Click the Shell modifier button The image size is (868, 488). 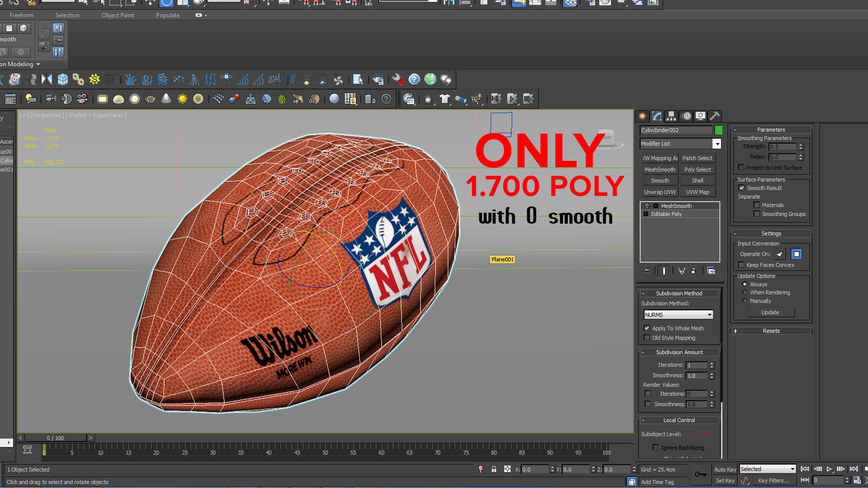(697, 181)
